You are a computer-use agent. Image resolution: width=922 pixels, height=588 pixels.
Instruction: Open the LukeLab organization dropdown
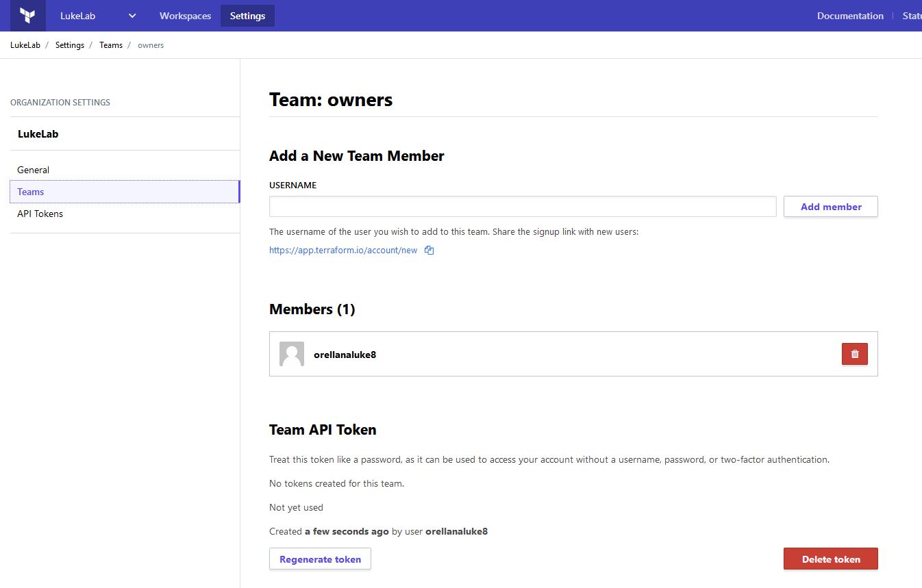pyautogui.click(x=98, y=16)
